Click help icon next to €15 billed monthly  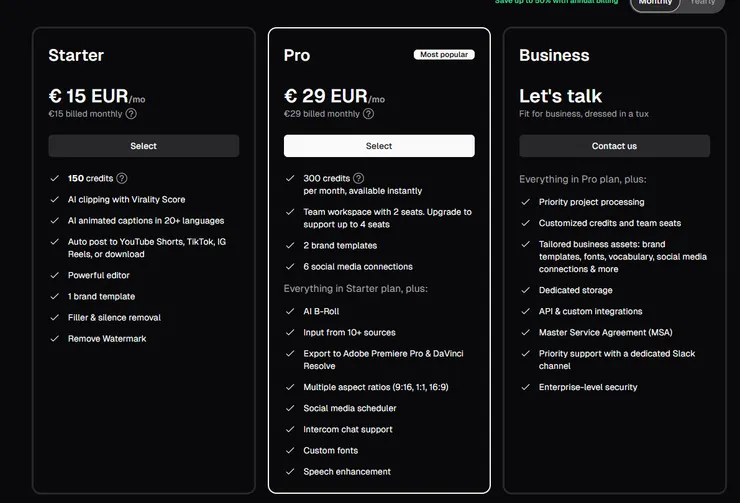point(131,114)
